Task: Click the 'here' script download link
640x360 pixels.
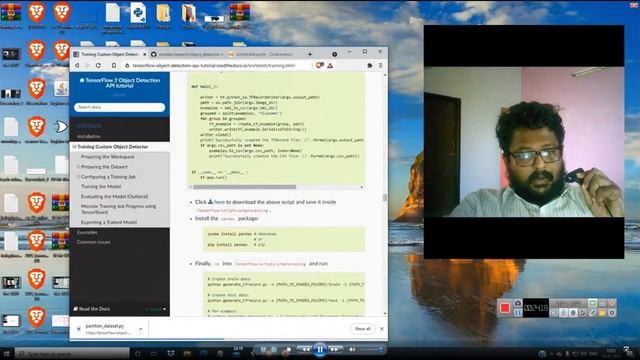Action: tap(219, 202)
